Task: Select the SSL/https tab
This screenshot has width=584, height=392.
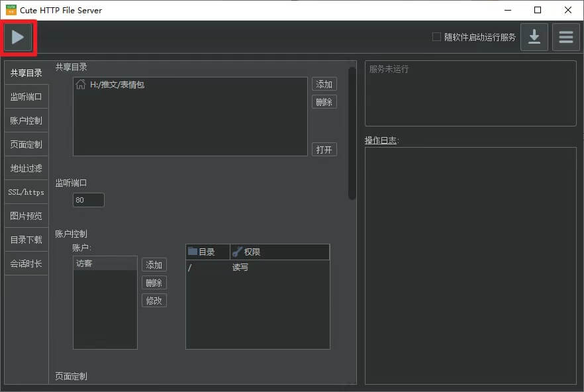Action: coord(26,191)
